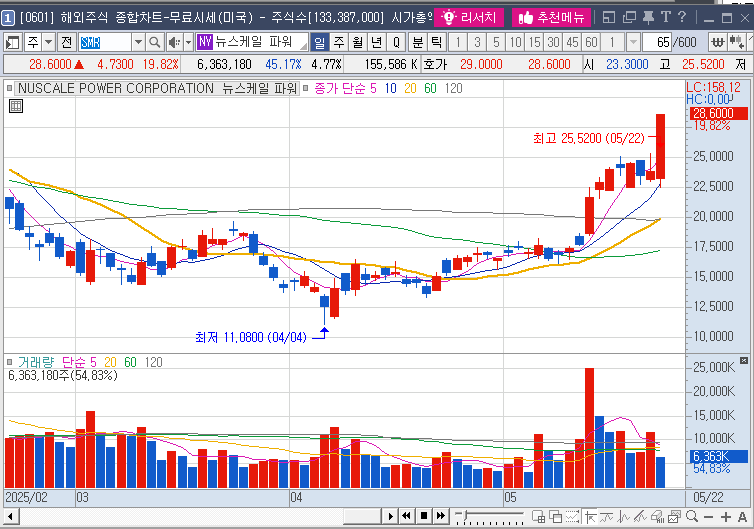The image size is (754, 529).
Task: Open the 리서치 research button
Action: (x=468, y=18)
